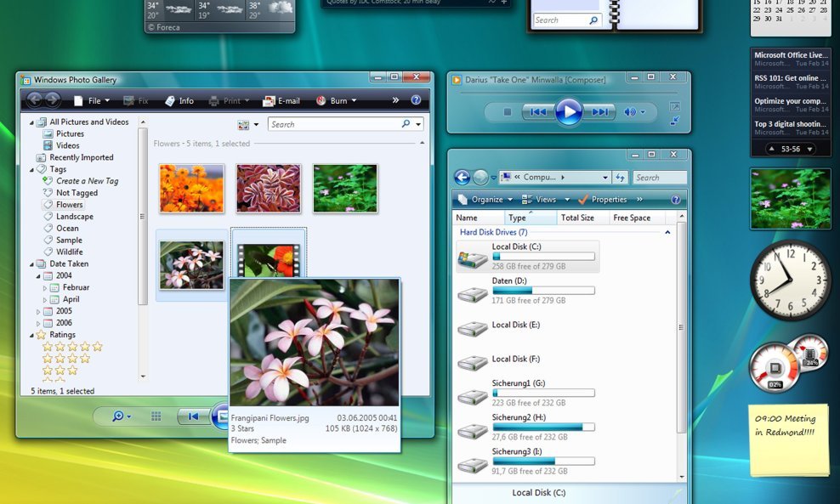Filter by five stars rating

[72, 347]
